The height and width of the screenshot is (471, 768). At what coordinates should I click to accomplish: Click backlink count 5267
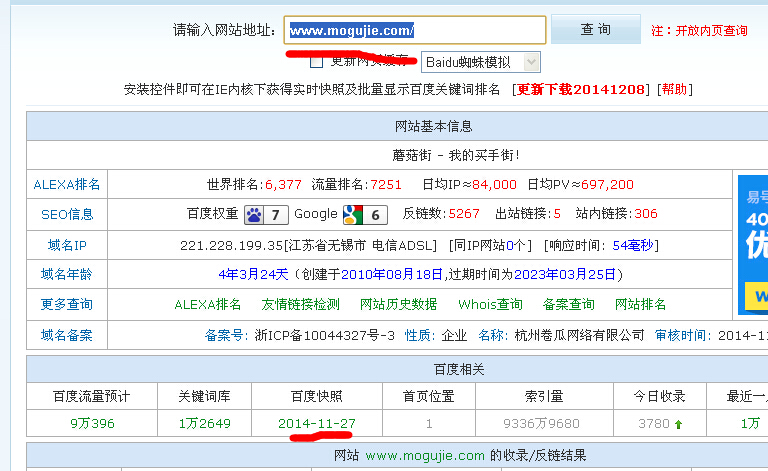tap(464, 214)
